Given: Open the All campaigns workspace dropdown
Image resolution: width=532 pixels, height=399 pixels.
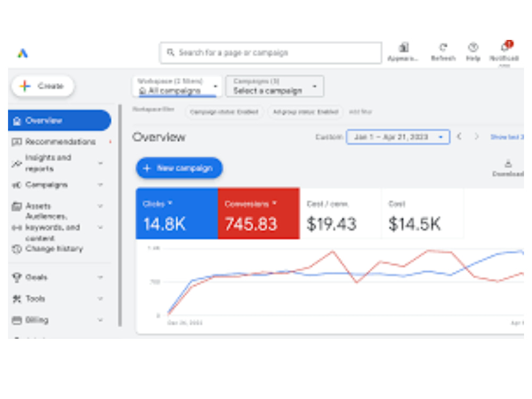Looking at the screenshot, I should pyautogui.click(x=177, y=87).
